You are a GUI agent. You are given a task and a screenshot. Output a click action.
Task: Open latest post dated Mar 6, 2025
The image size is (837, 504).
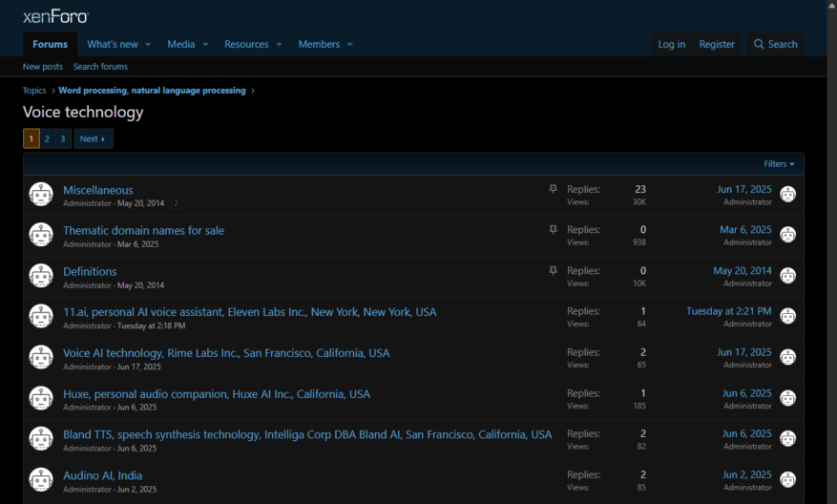tap(745, 230)
